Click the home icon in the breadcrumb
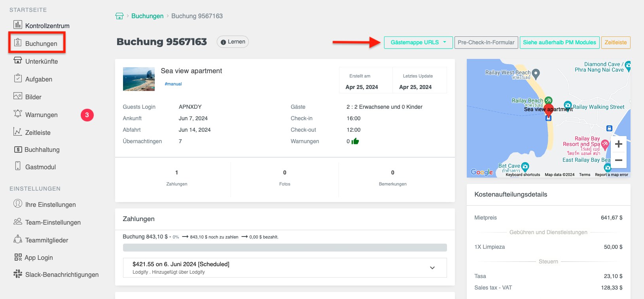The height and width of the screenshot is (299, 644). [119, 16]
